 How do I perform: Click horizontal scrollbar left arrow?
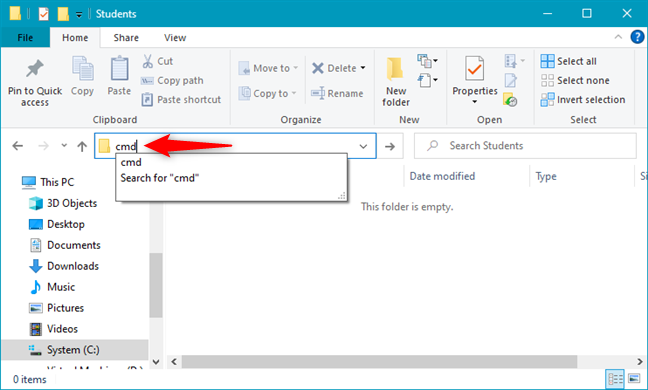coord(174,362)
